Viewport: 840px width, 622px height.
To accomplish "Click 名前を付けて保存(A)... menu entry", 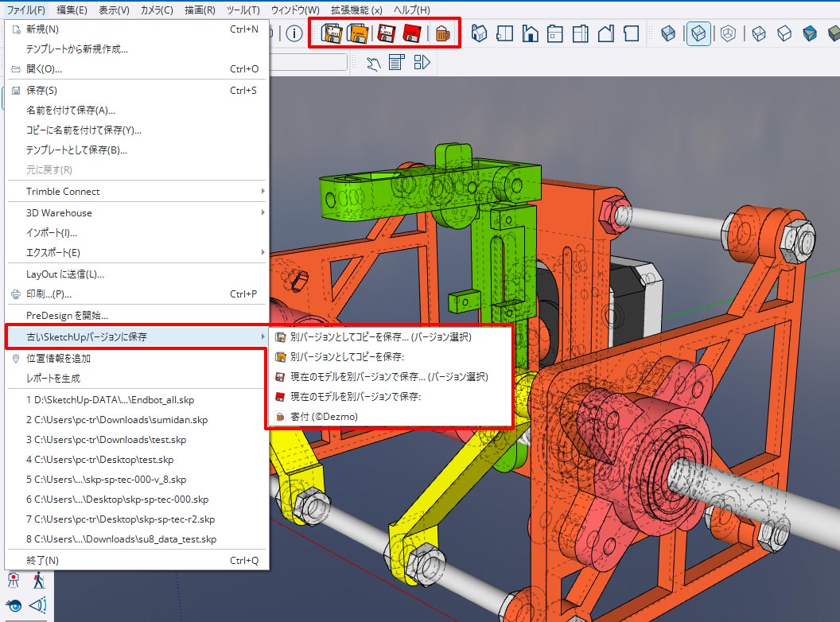I will point(71,111).
